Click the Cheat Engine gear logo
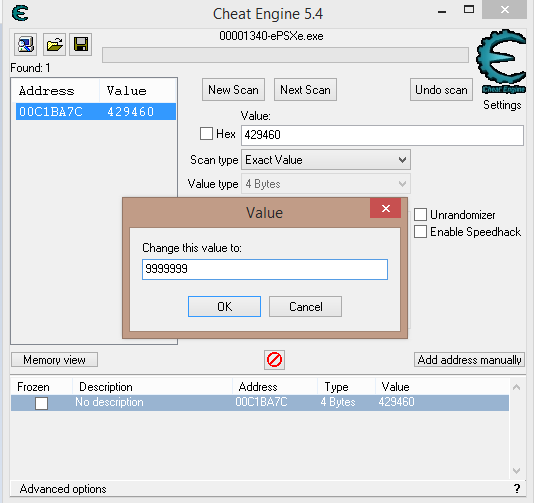The height and width of the screenshot is (503, 534). 502,61
